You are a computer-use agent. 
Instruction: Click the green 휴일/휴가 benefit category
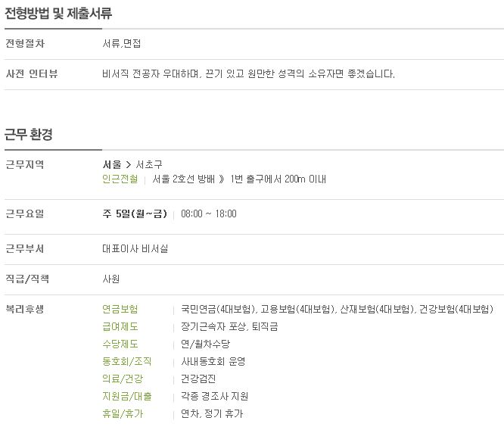123,413
